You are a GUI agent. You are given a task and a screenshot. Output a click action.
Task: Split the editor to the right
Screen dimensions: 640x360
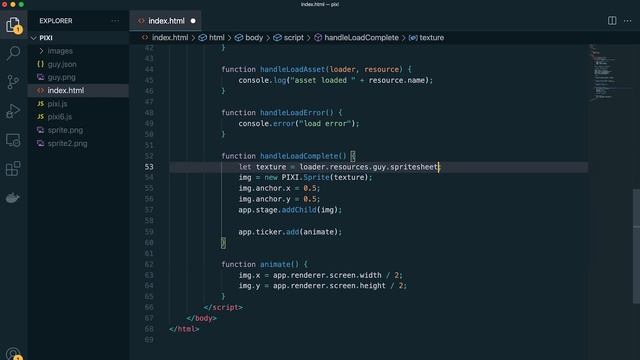pos(612,20)
